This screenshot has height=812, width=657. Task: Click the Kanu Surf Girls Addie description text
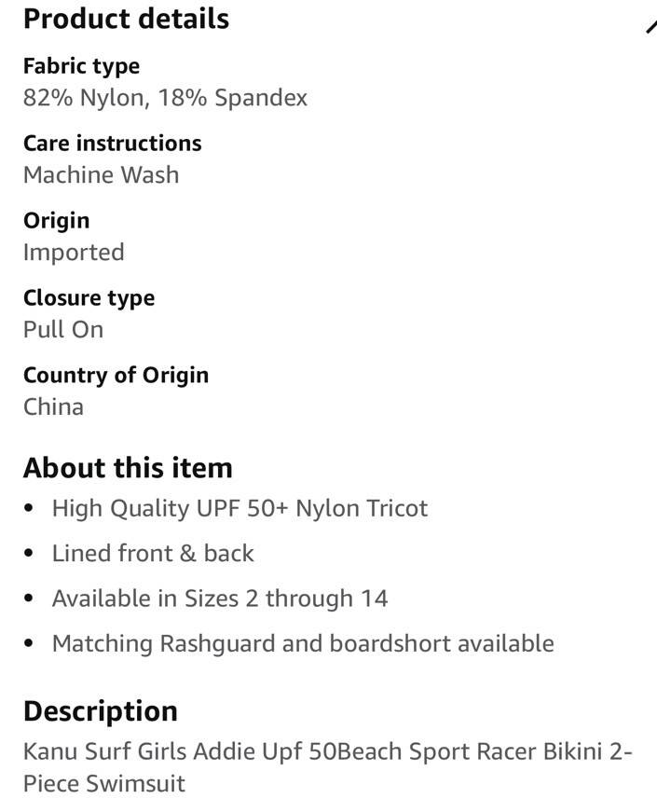click(x=328, y=751)
